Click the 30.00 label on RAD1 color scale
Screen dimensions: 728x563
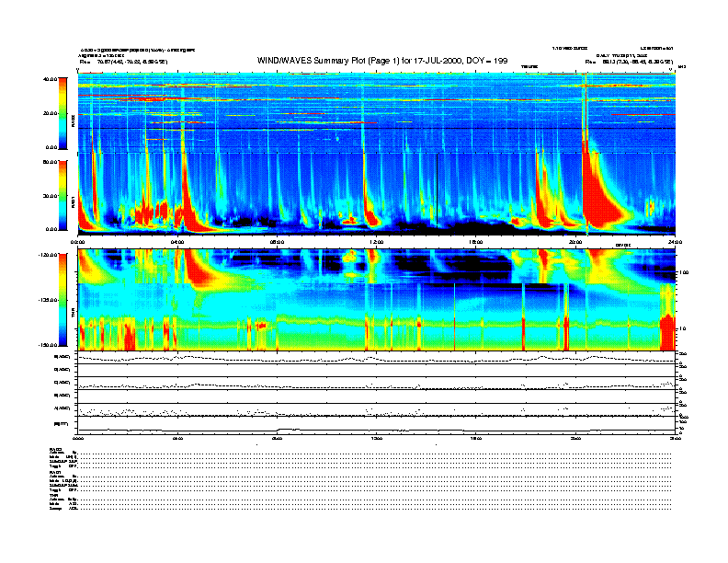[x=50, y=196]
